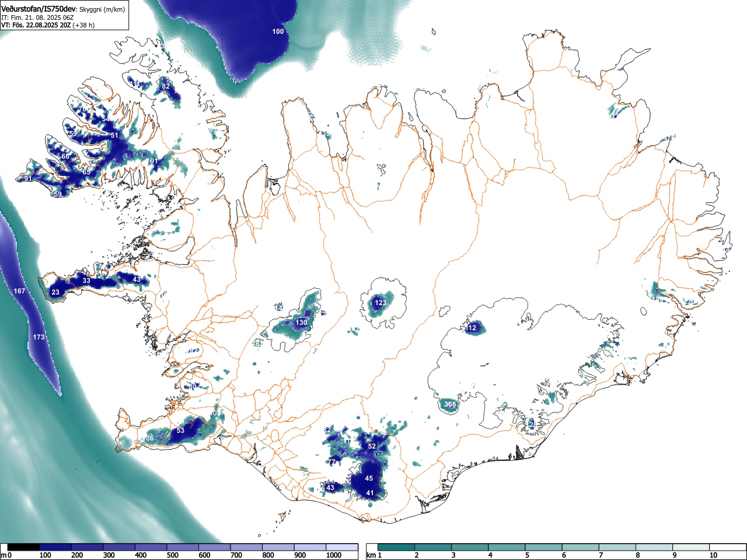747x560 pixels.
Task: Click the '82' visibility value on the map
Action: 166,86
